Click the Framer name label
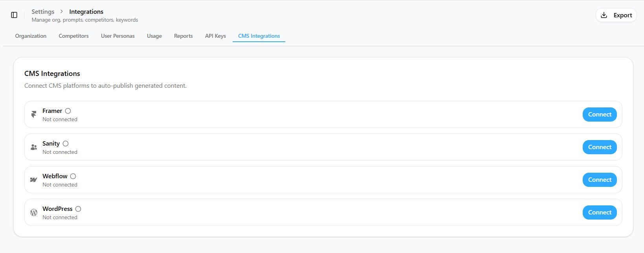Screen dimensions: 644x253 coord(52,111)
